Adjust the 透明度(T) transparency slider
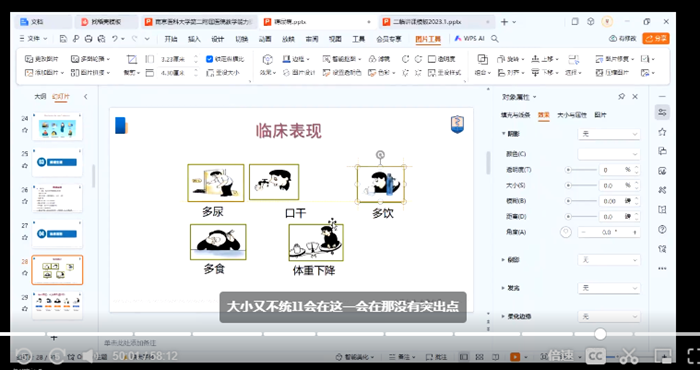 (x=581, y=170)
